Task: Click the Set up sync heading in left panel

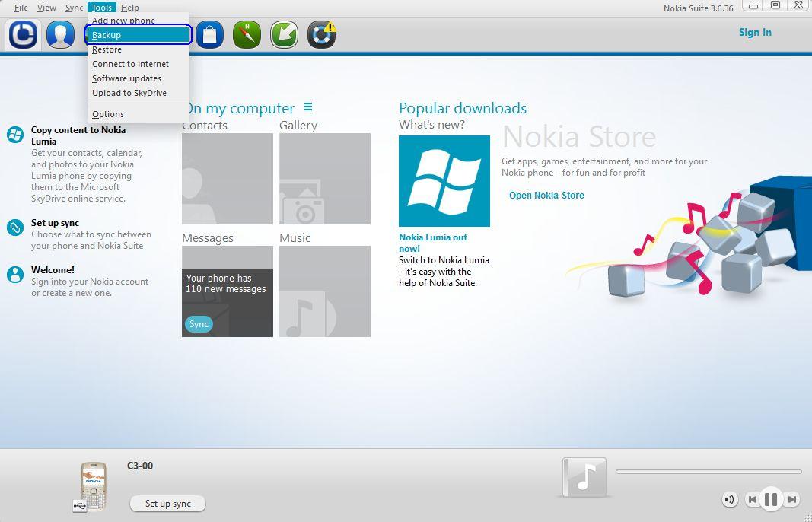Action: (x=55, y=223)
